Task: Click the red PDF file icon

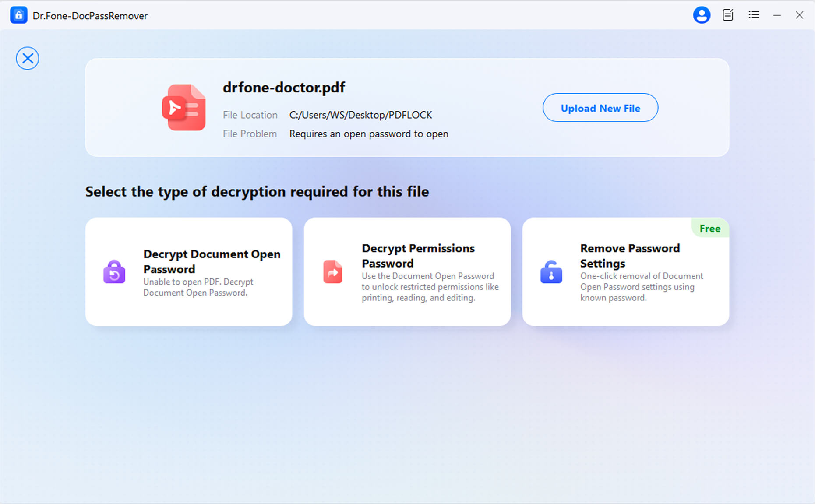Action: point(184,108)
